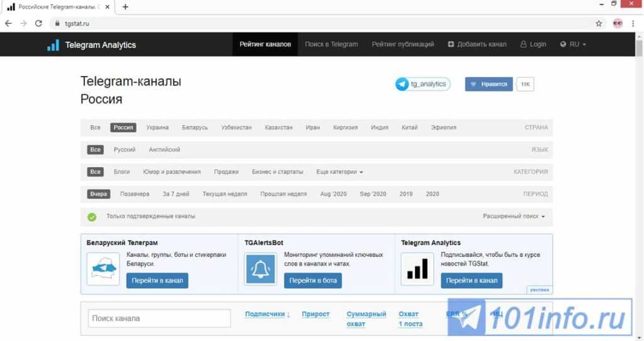This screenshot has height=341, width=644.
Task: Open a new browser tab
Action: point(125,7)
